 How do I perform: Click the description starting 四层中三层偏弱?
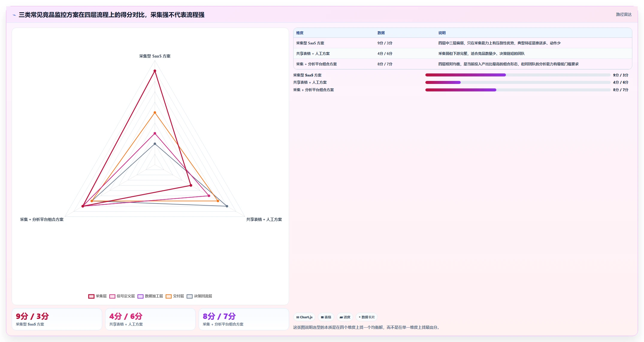pos(499,43)
